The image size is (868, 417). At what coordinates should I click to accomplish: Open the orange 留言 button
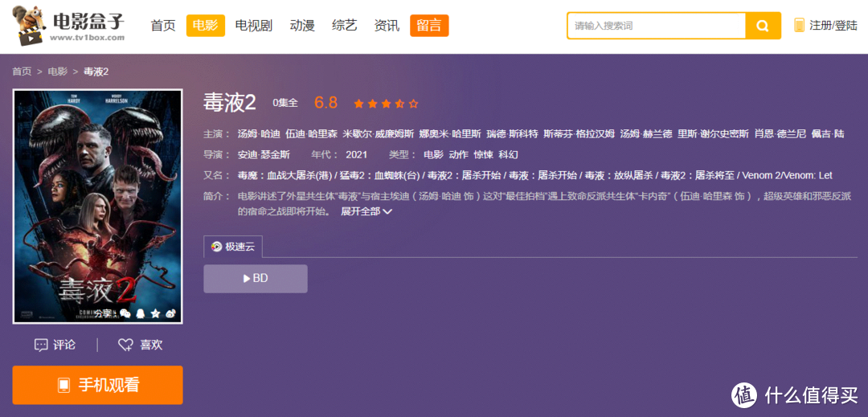pyautogui.click(x=429, y=26)
